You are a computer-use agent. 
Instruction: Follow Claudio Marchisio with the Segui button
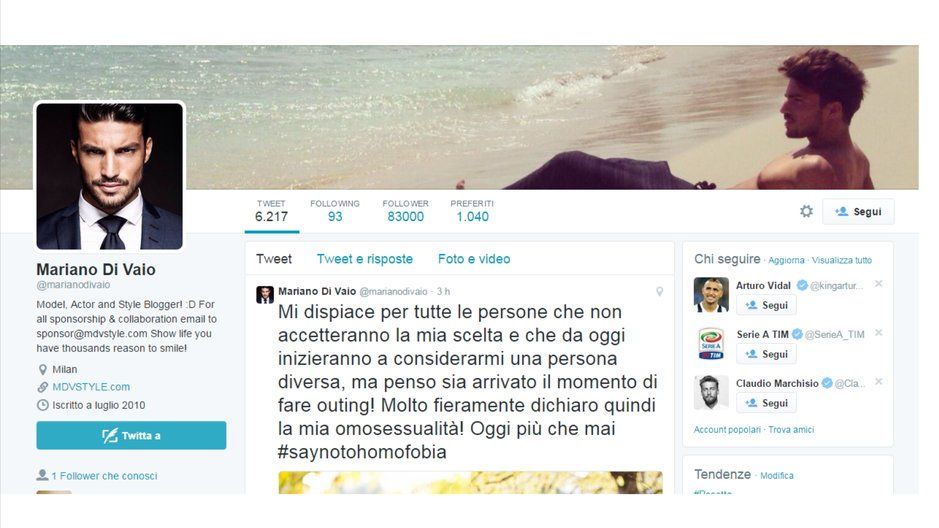[x=766, y=403]
